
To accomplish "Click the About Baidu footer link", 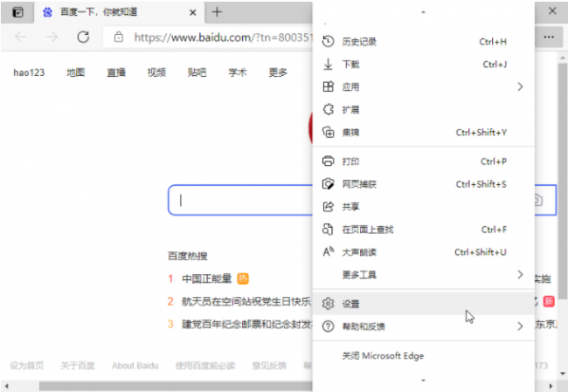I will [135, 366].
